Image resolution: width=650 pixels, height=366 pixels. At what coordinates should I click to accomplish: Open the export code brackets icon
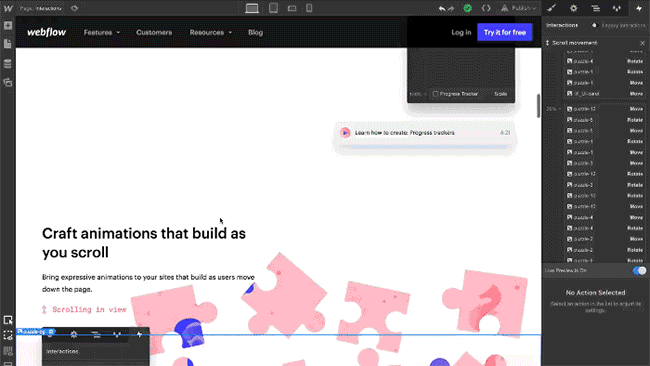[x=486, y=8]
